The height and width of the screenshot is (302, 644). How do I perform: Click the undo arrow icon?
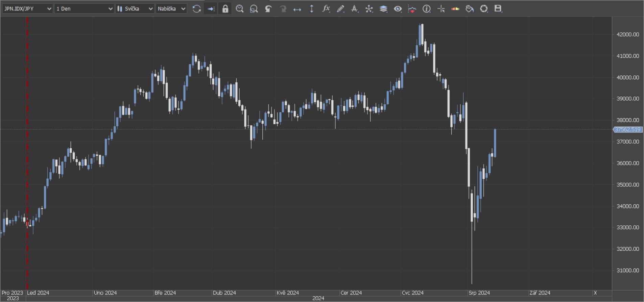[x=268, y=9]
